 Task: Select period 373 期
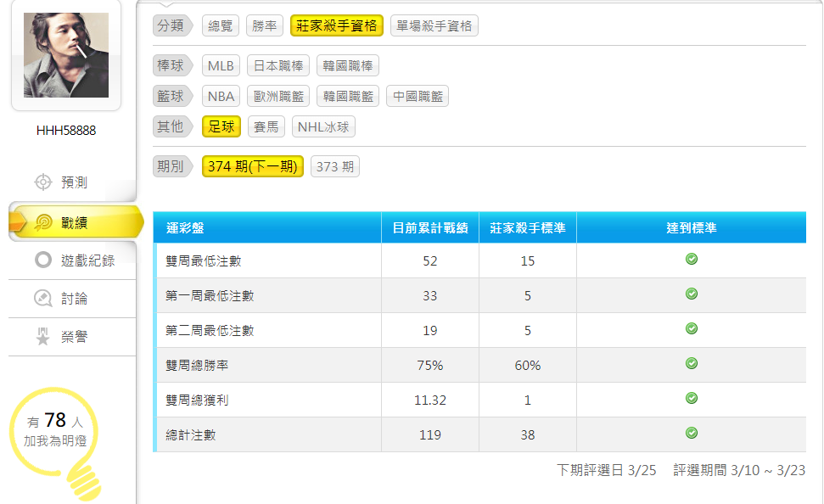[335, 167]
